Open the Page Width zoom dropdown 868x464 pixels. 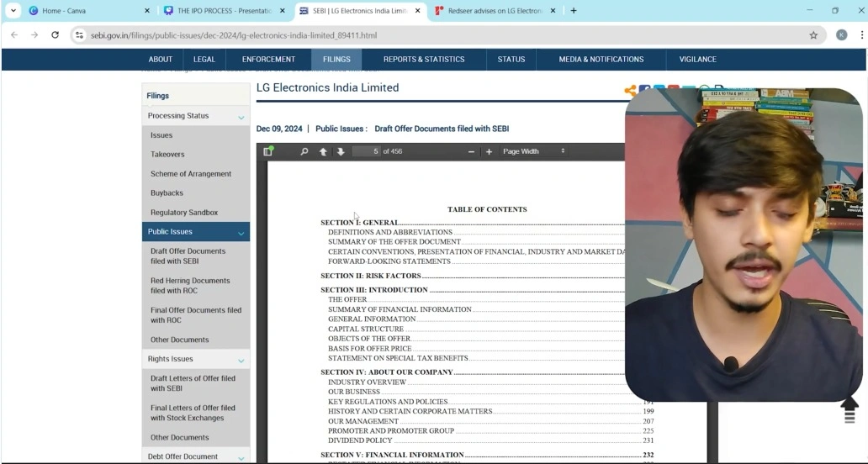[x=533, y=151]
